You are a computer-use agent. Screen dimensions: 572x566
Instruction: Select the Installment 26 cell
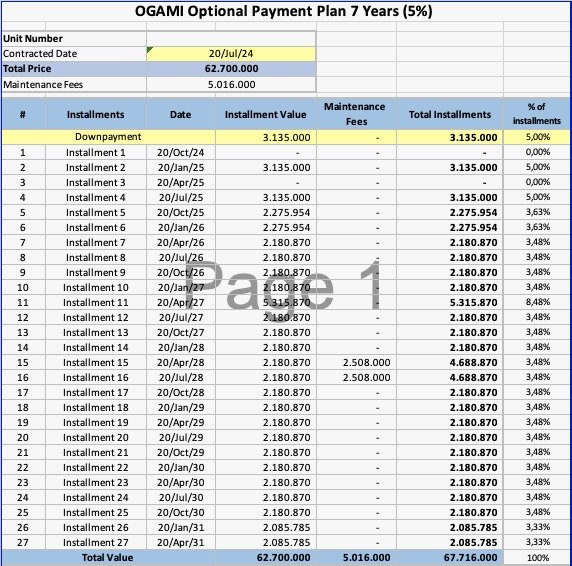[96, 528]
